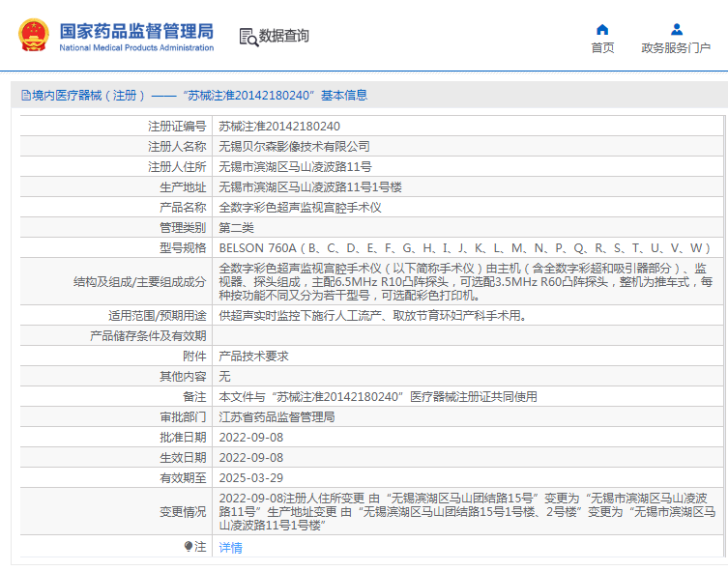Open the 详情 link
728x571 pixels.
click(x=230, y=548)
